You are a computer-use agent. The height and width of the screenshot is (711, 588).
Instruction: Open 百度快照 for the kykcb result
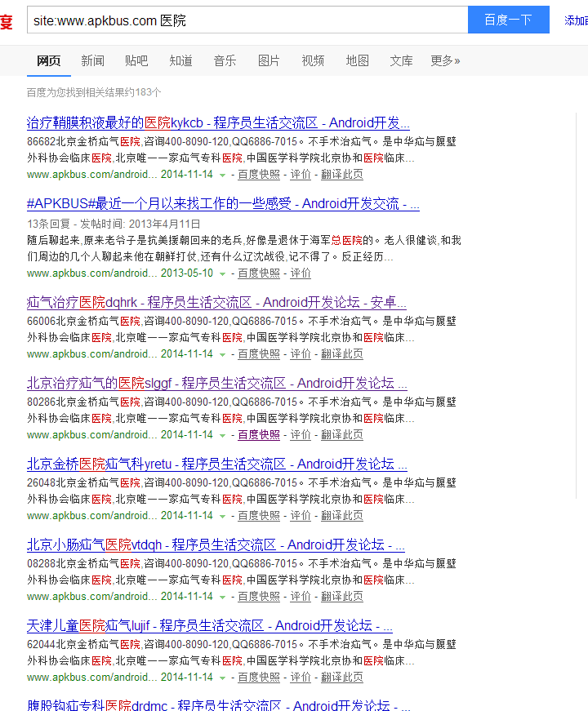pyautogui.click(x=259, y=175)
